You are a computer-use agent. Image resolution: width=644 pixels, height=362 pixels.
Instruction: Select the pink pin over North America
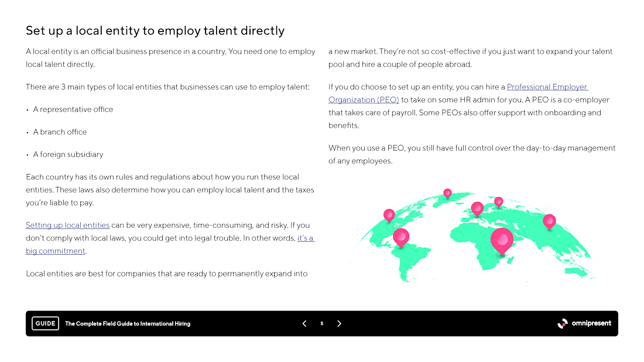pos(389,216)
